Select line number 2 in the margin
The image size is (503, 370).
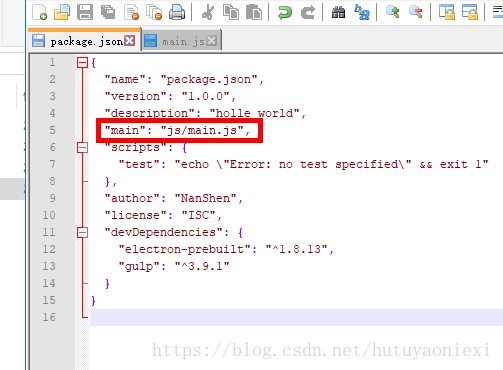[x=52, y=79]
